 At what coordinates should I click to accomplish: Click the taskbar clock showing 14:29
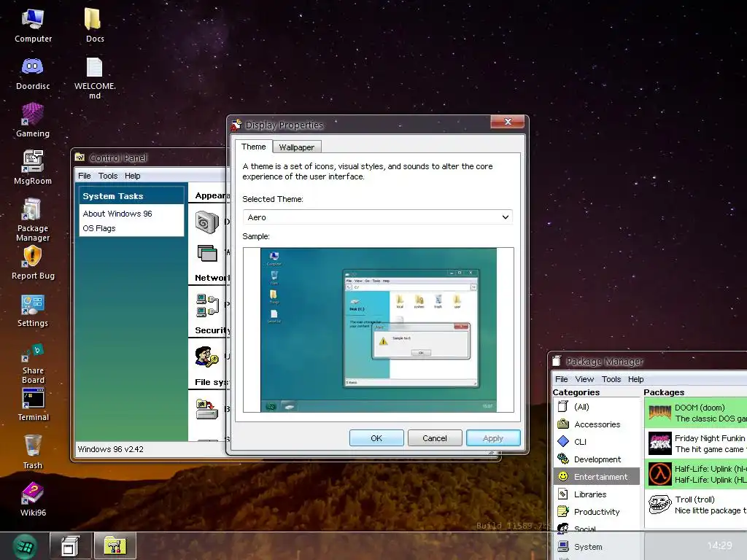click(719, 545)
